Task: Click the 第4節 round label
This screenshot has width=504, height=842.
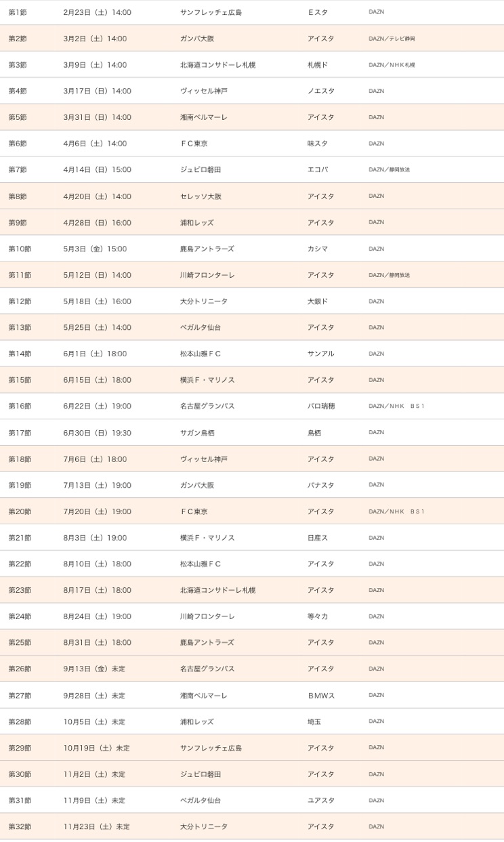Action: coord(18,91)
